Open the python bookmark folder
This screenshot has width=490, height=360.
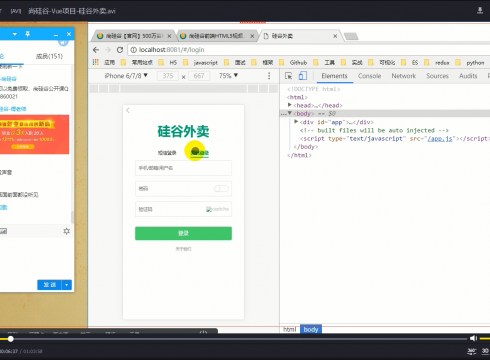coord(470,62)
